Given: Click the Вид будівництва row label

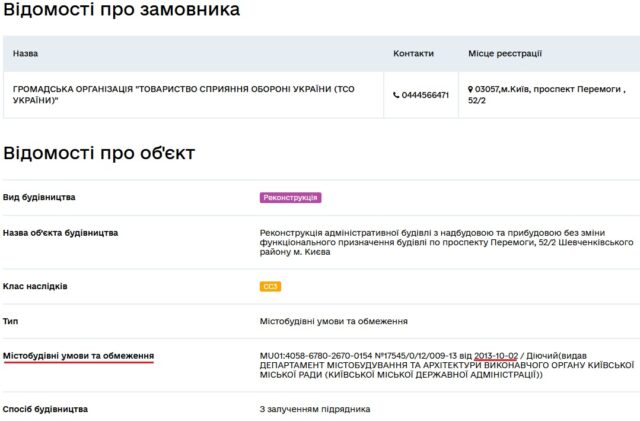Looking at the screenshot, I should (x=39, y=197).
